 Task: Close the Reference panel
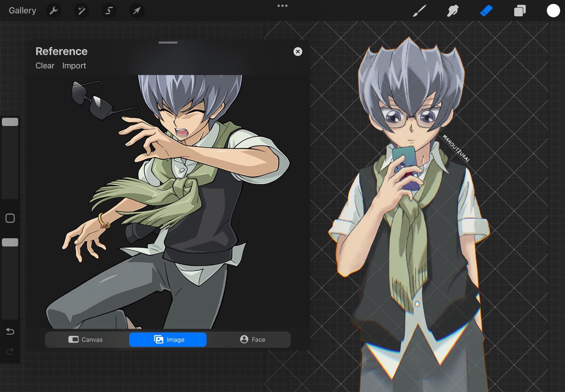pyautogui.click(x=298, y=52)
